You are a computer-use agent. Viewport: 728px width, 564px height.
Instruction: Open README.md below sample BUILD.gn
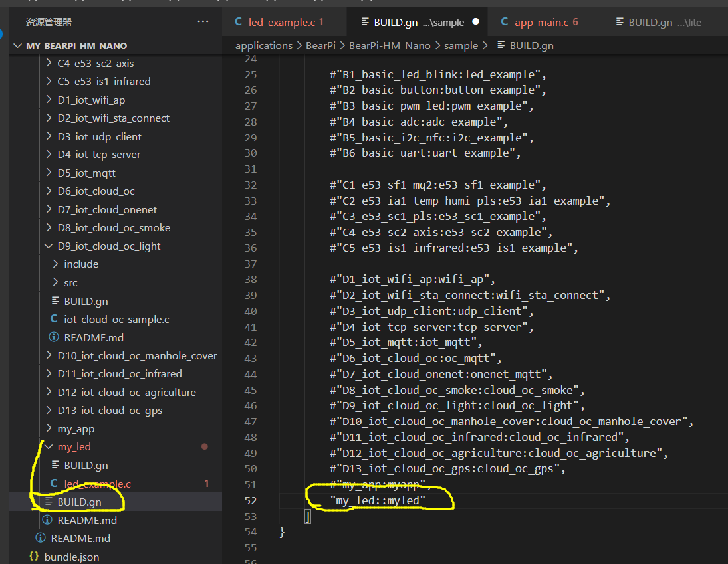(x=87, y=520)
